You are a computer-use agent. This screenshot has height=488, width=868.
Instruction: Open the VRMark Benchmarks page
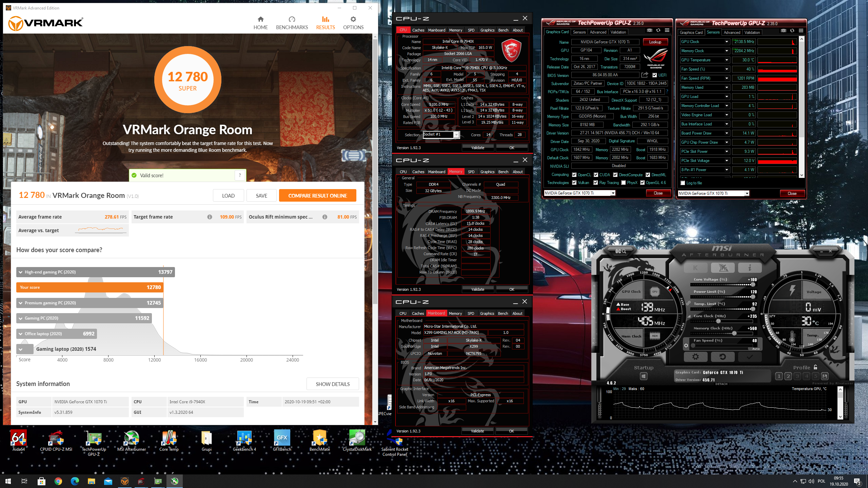pyautogui.click(x=292, y=23)
